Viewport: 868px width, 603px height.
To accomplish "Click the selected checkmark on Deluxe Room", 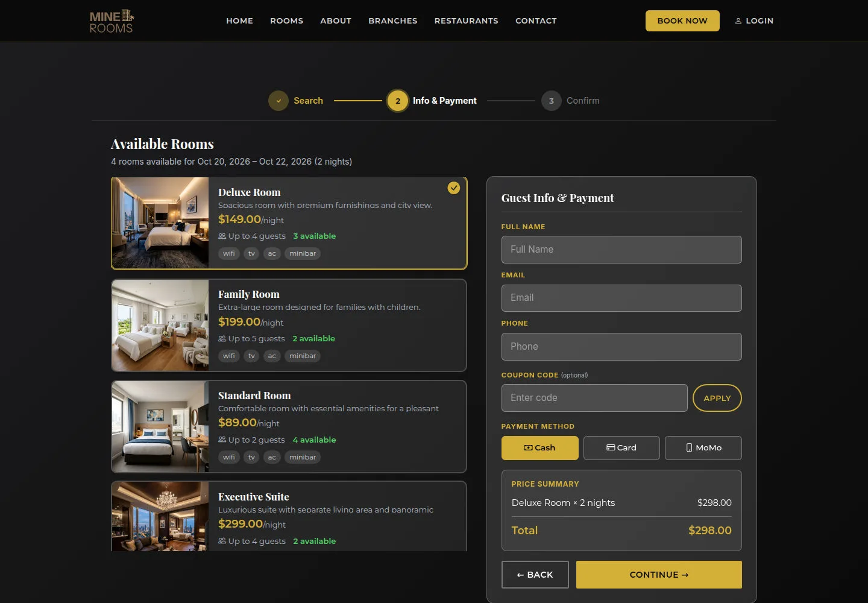I will pyautogui.click(x=454, y=188).
